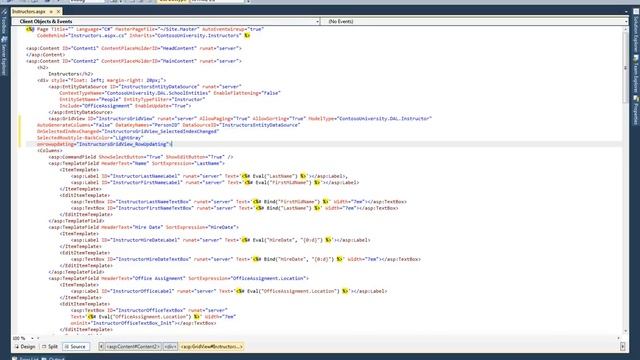Open the Error List tab at bottom
This screenshot has height=360, width=640.
pyautogui.click(x=25, y=358)
